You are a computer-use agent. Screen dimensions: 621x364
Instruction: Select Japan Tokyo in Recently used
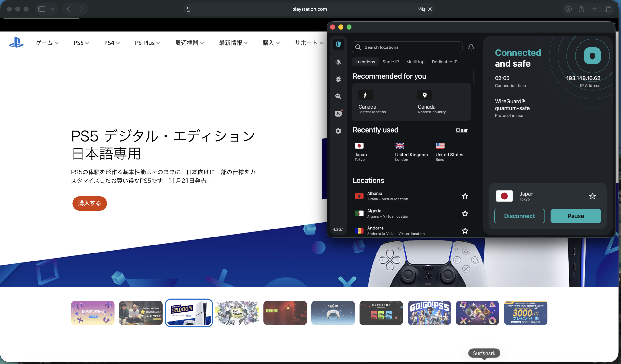(360, 152)
